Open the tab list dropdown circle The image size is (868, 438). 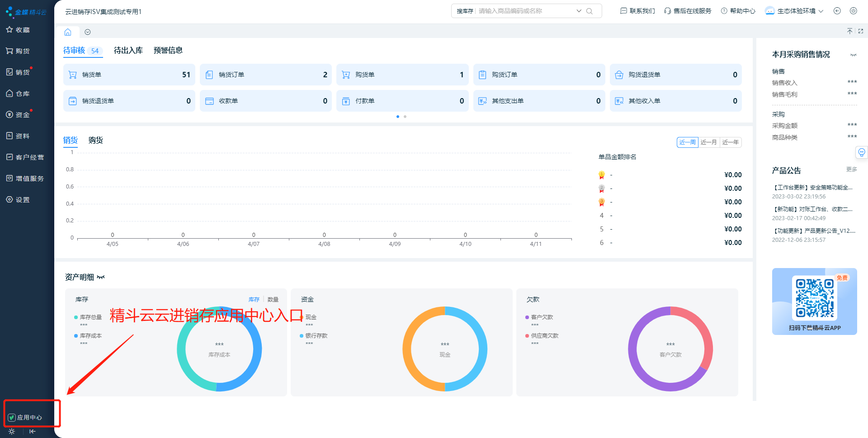point(88,32)
